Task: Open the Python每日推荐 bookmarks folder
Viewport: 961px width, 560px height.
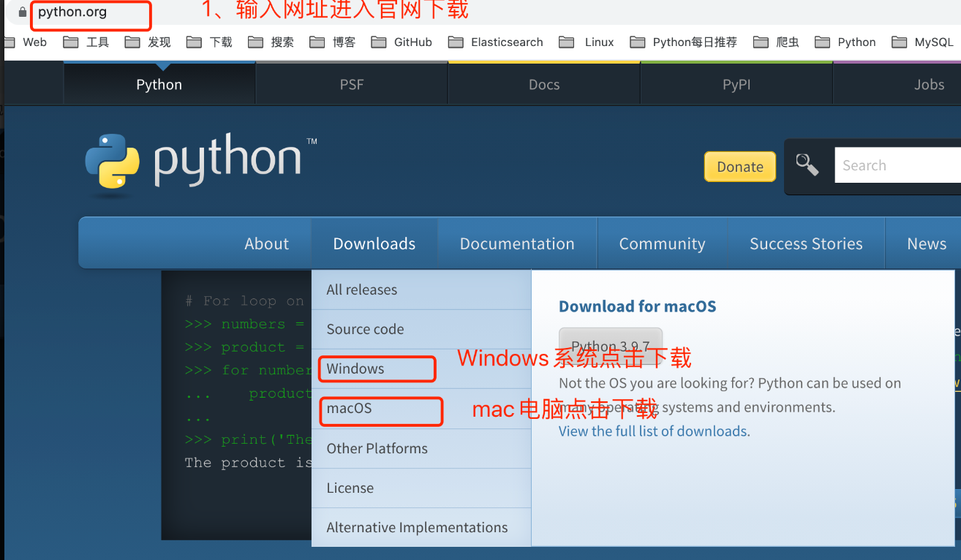Action: coord(683,42)
